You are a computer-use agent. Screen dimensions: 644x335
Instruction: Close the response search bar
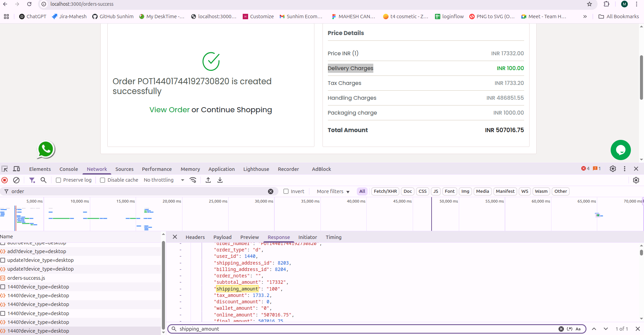coord(638,329)
